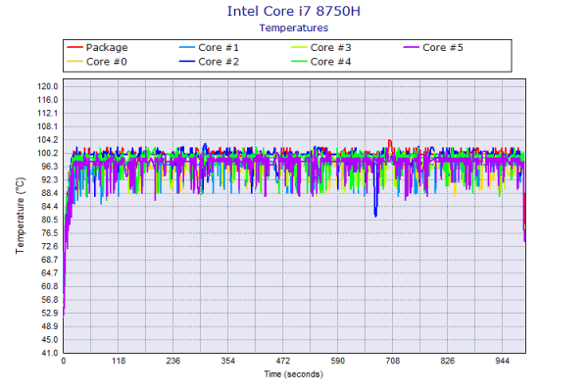Click the Package legend entry
The image size is (588, 392).
pyautogui.click(x=97, y=47)
